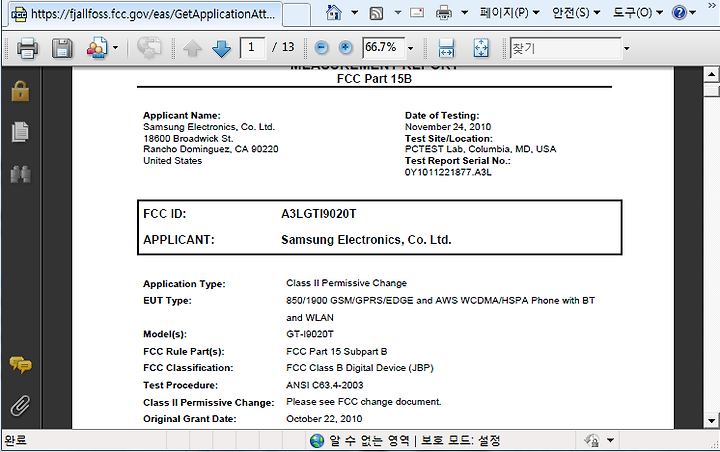Click the scrollbar down arrow

711,420
